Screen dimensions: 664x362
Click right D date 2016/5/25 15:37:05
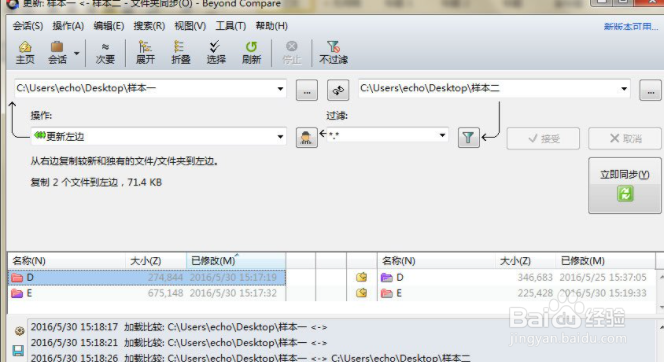[x=603, y=277]
